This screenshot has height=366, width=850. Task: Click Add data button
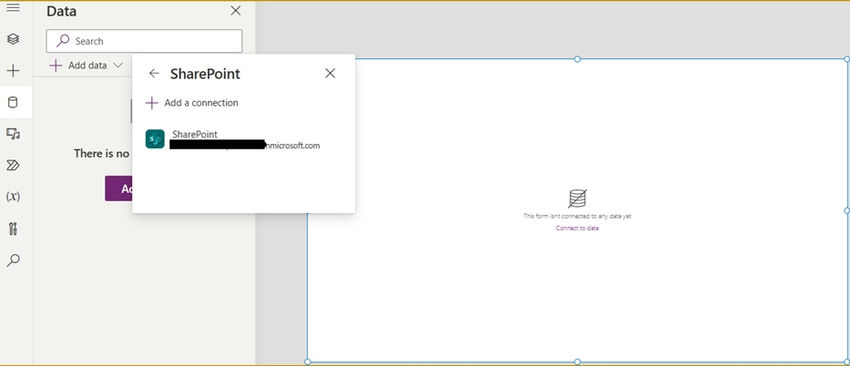[x=86, y=66]
